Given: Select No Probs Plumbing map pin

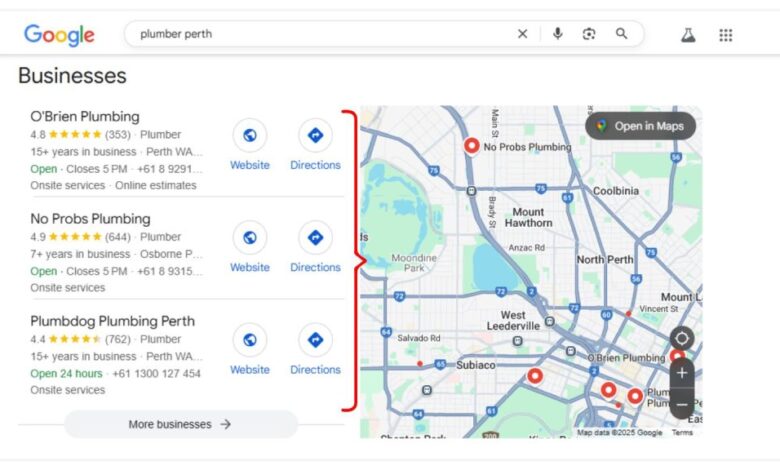Looking at the screenshot, I should click(x=472, y=146).
